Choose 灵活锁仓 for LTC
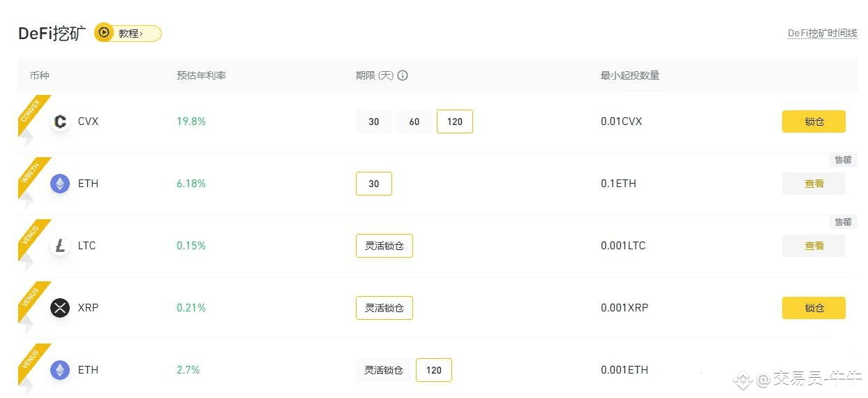The height and width of the screenshot is (398, 868). click(x=384, y=246)
